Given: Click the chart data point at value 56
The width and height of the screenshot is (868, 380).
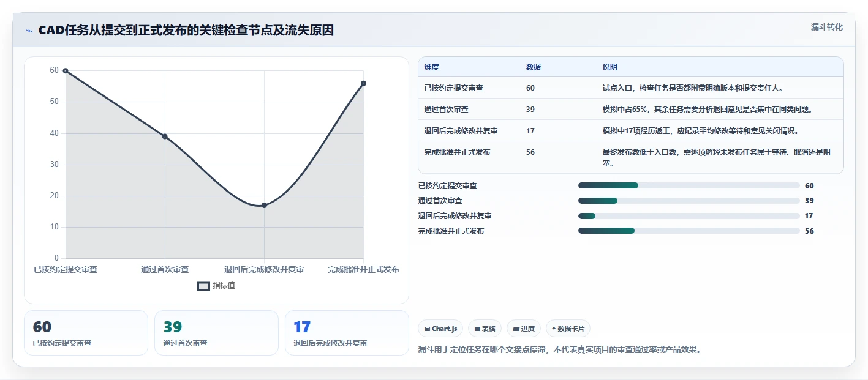Looking at the screenshot, I should click(x=363, y=83).
